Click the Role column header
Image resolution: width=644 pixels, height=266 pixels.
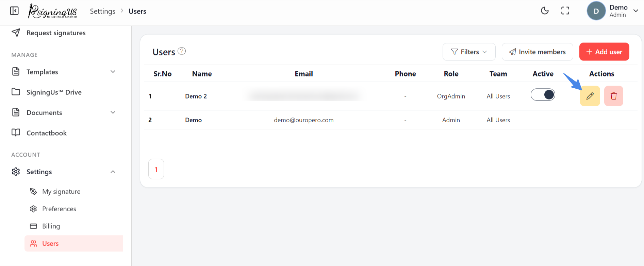tap(451, 74)
